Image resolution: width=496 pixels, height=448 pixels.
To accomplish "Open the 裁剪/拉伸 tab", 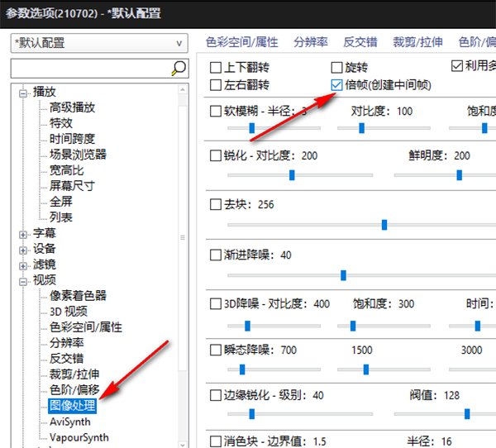I will coord(419,42).
